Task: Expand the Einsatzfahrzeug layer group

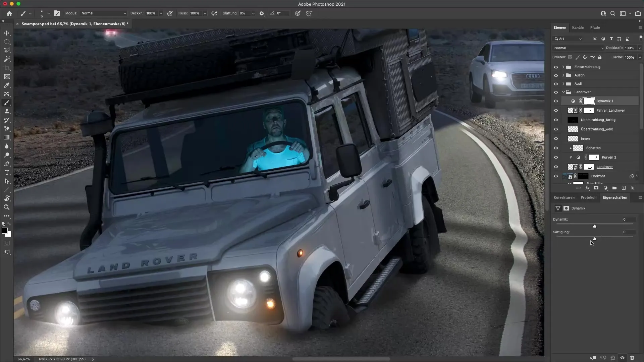Action: [x=563, y=67]
